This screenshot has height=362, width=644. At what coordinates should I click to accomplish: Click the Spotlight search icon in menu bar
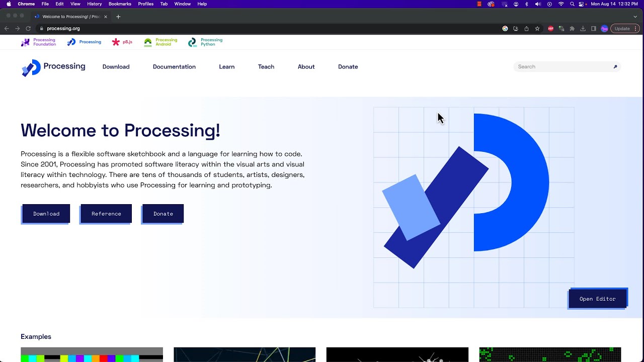572,4
